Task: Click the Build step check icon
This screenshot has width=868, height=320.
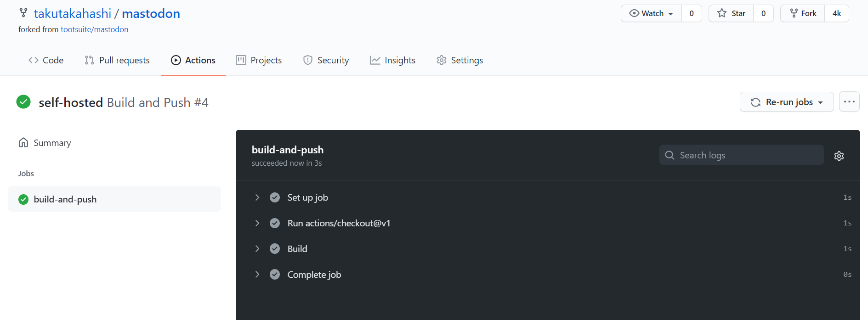Action: (x=275, y=249)
